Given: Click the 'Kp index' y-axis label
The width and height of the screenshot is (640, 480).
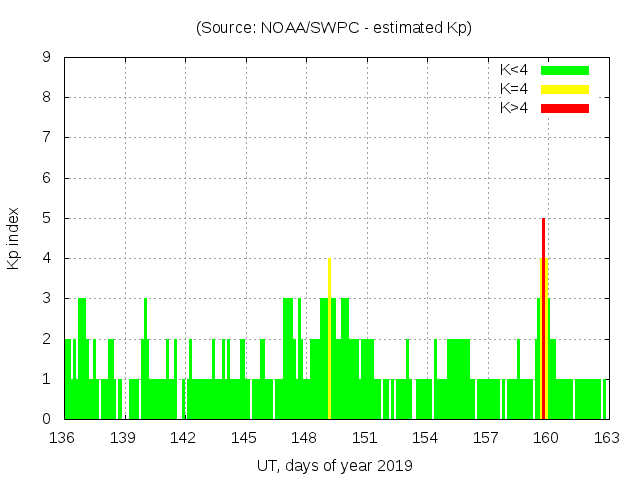Looking at the screenshot, I should pyautogui.click(x=14, y=238).
